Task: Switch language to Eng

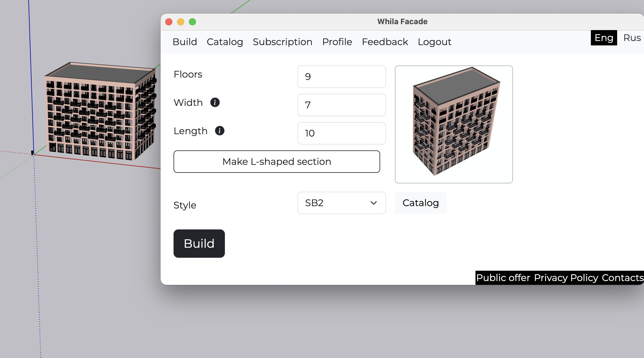Action: pyautogui.click(x=604, y=38)
